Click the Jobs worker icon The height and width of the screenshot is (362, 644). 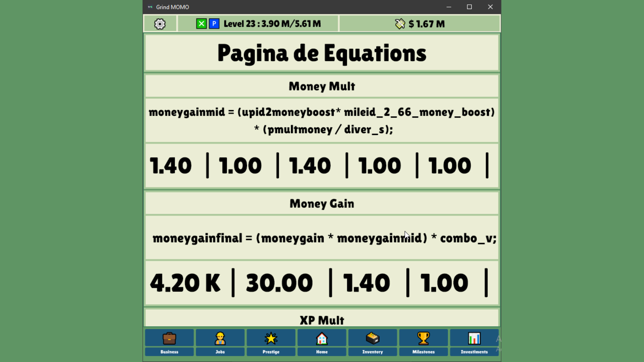point(220,338)
